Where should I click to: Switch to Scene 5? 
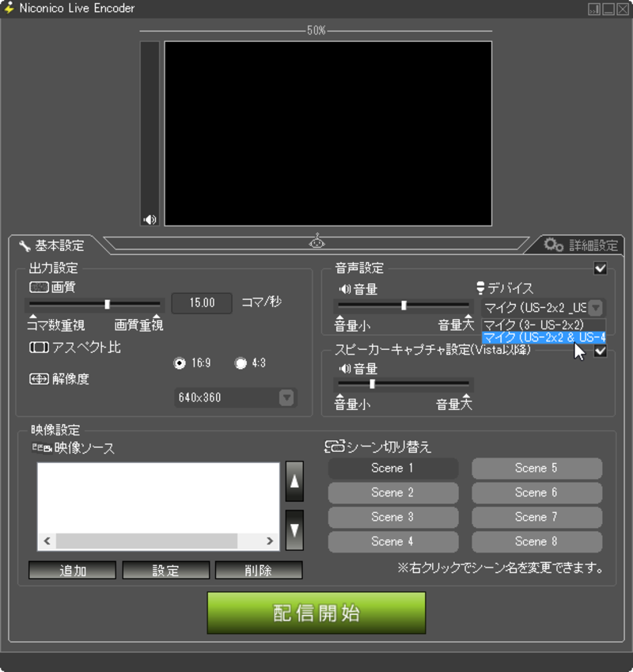tap(537, 468)
